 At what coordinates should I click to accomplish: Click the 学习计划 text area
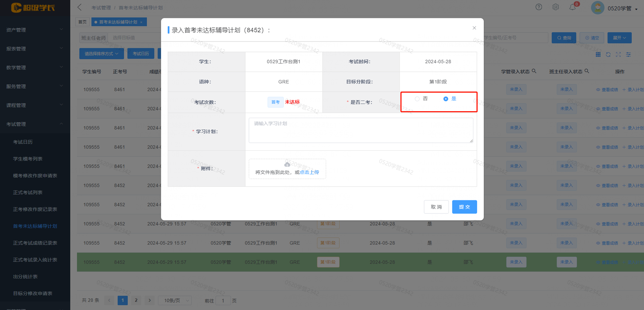click(360, 130)
